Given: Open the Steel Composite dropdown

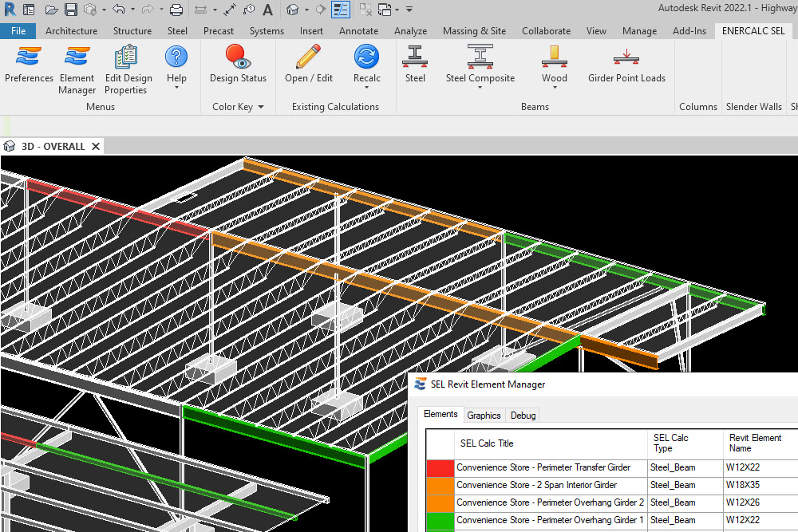Looking at the screenshot, I should [x=480, y=88].
